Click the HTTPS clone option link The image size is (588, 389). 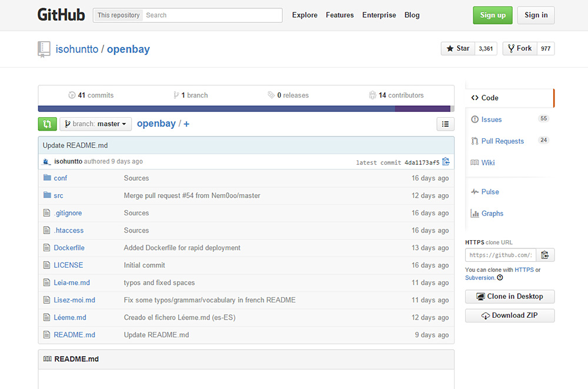524,270
